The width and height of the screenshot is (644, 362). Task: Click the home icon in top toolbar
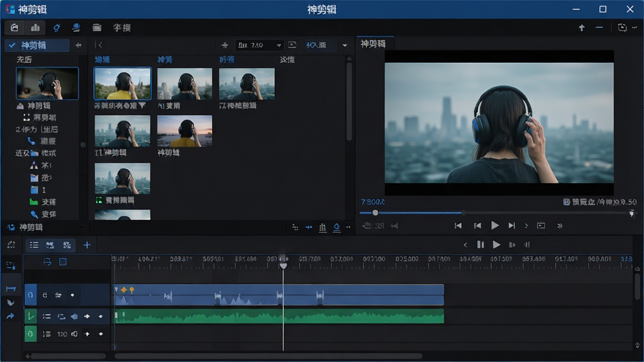point(14,28)
